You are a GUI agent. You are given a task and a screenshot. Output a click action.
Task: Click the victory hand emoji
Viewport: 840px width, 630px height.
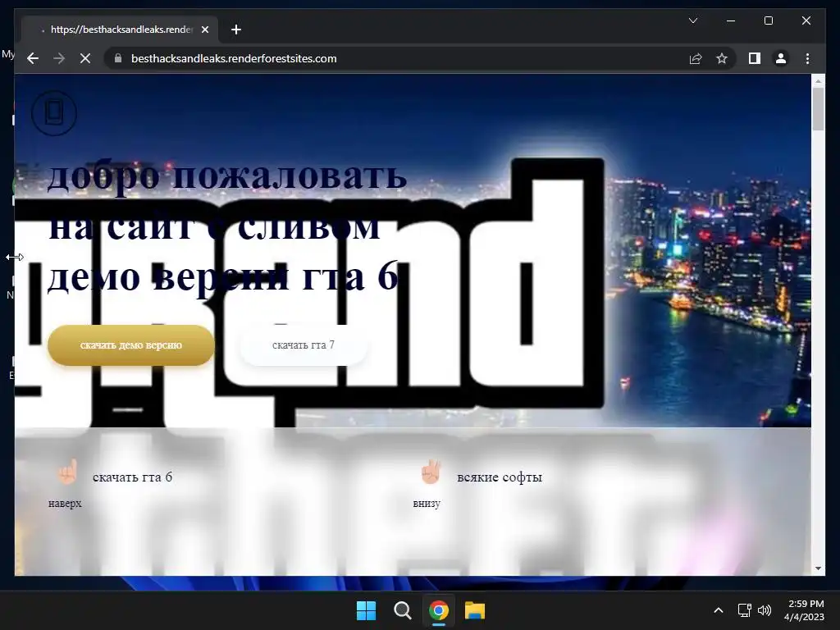tap(431, 472)
